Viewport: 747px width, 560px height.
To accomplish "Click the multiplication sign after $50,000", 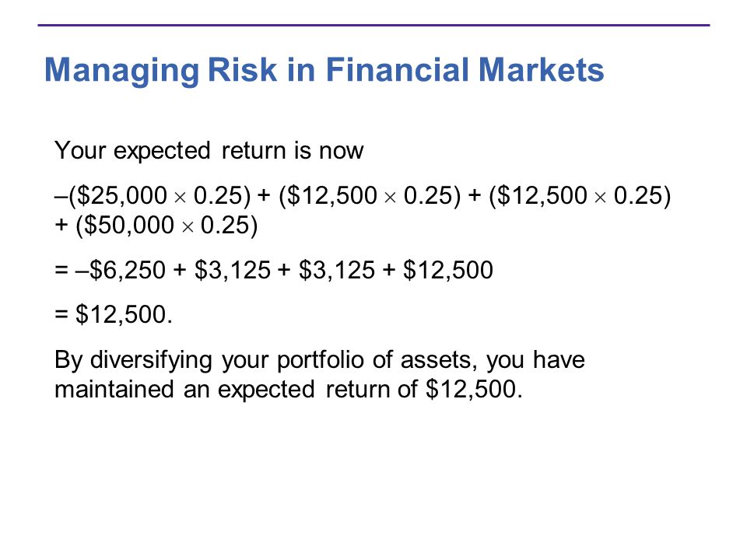I will tap(188, 227).
